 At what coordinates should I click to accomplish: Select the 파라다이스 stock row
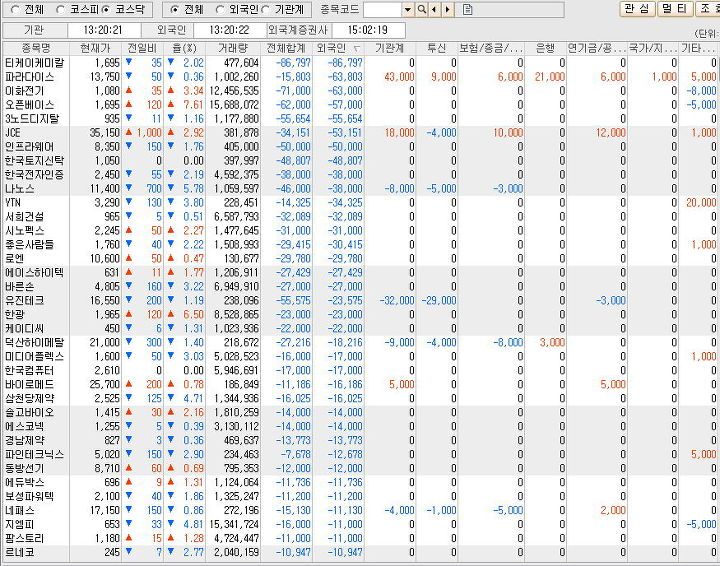[x=361, y=77]
